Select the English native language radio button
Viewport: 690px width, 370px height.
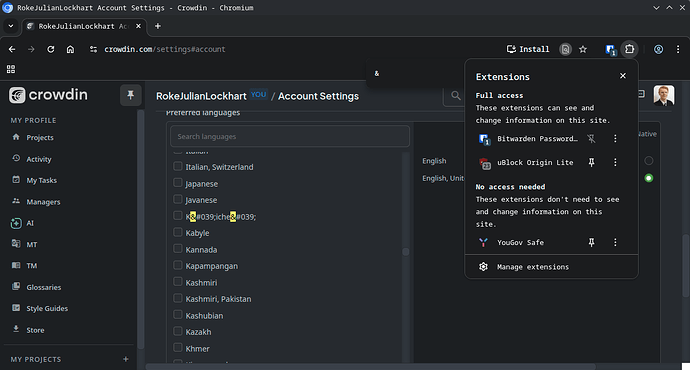(648, 161)
